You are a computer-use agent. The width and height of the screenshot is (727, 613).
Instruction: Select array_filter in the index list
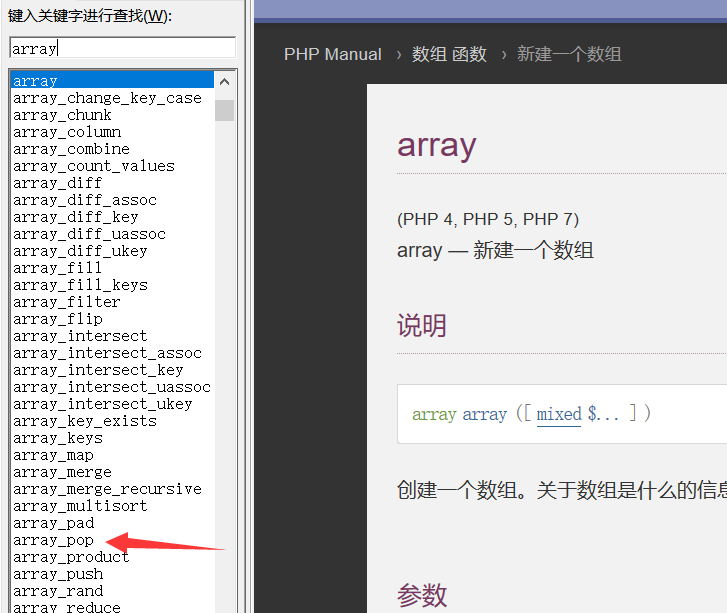67,302
